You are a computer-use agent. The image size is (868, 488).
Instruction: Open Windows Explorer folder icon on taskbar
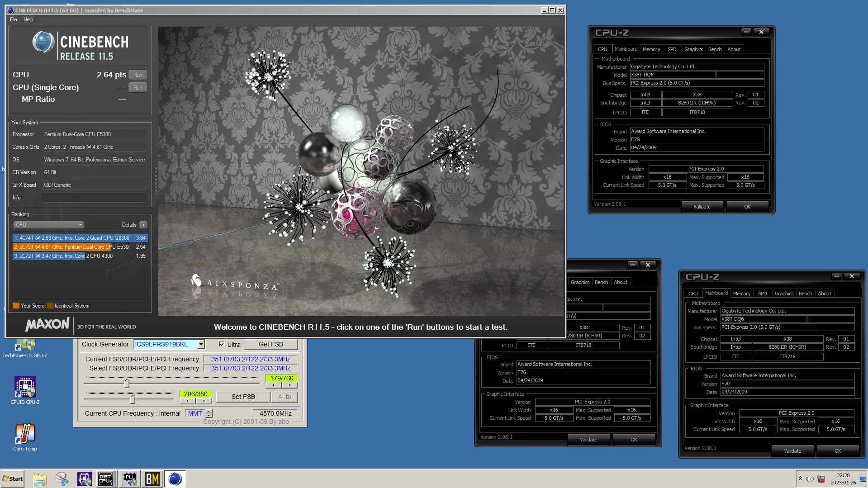(x=39, y=479)
